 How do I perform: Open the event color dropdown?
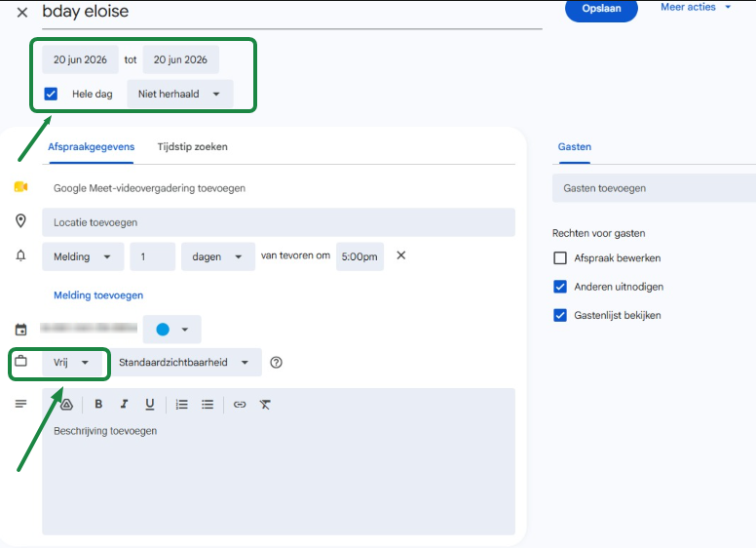[172, 330]
